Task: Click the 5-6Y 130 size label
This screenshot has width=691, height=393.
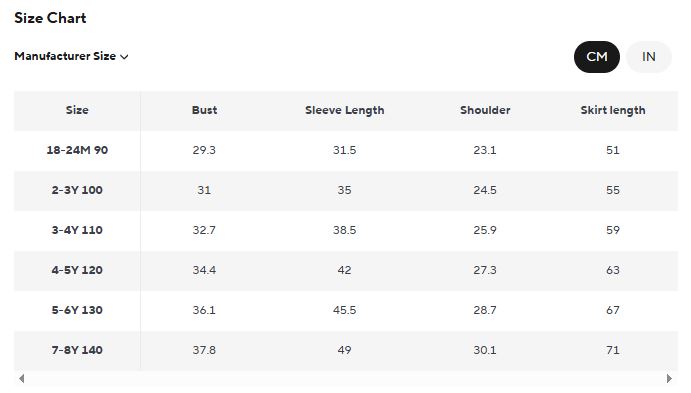Action: click(x=77, y=310)
